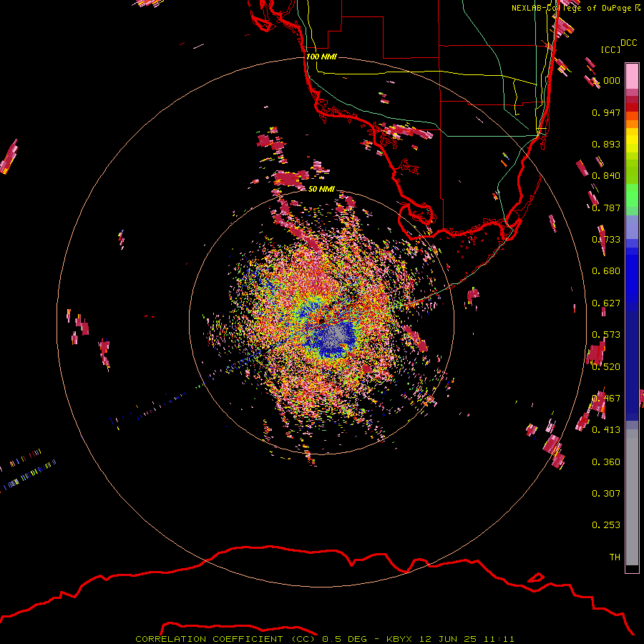
Task: Select the 0.573 color scale value
Action: (x=606, y=335)
